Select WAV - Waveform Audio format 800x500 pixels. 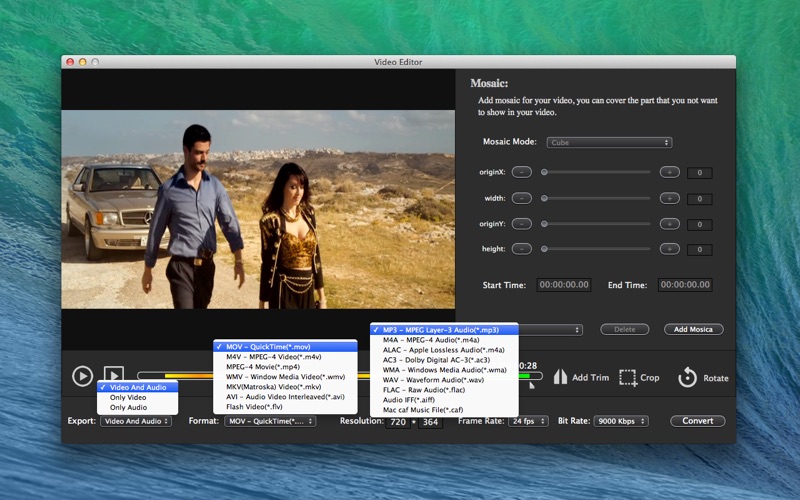[444, 380]
